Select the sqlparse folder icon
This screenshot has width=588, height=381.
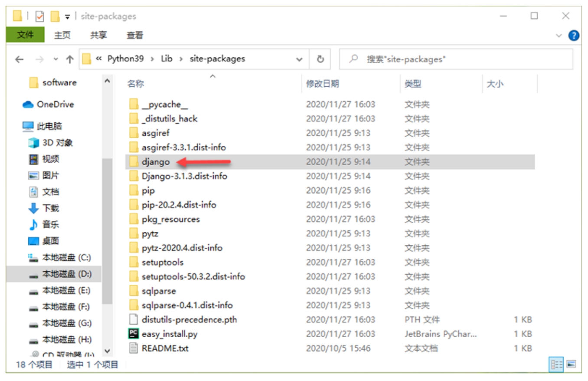coord(134,291)
